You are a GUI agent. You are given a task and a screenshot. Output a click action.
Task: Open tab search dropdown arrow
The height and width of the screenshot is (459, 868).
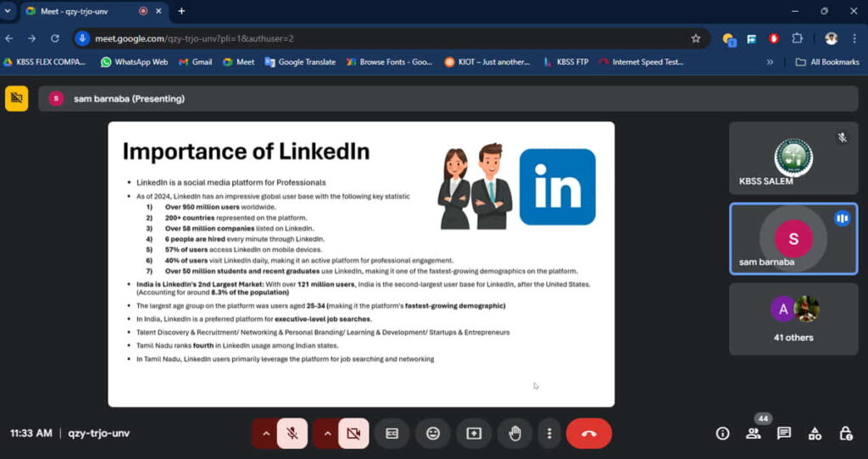tap(8, 11)
